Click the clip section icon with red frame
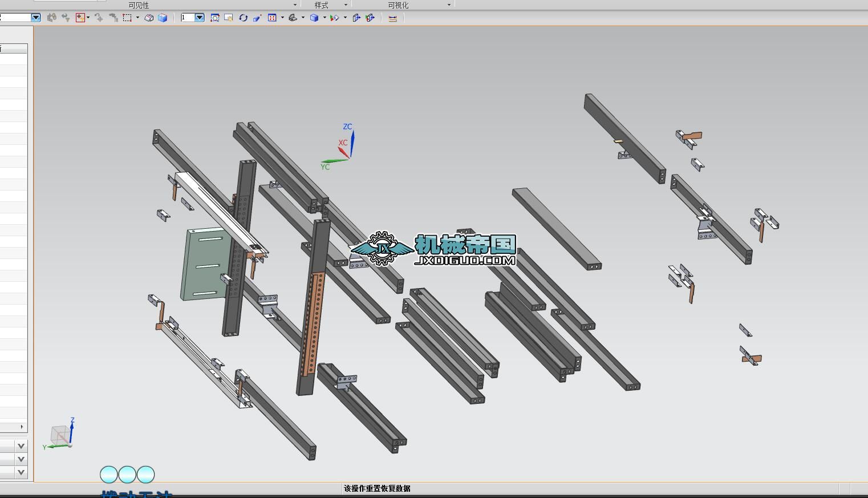This screenshot has height=498, width=868. click(x=370, y=18)
